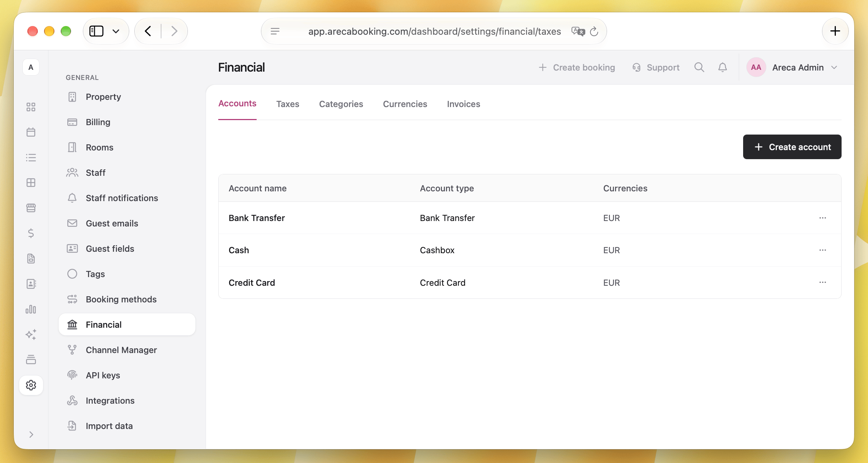This screenshot has width=868, height=463.
Task: Open options menu for Bank Transfer row
Action: pyautogui.click(x=822, y=218)
